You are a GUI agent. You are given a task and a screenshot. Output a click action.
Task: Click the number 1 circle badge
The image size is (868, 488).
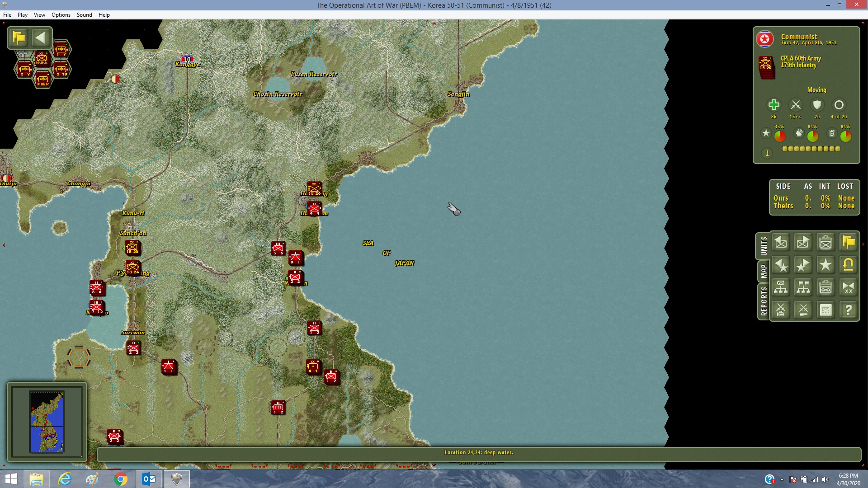point(767,154)
